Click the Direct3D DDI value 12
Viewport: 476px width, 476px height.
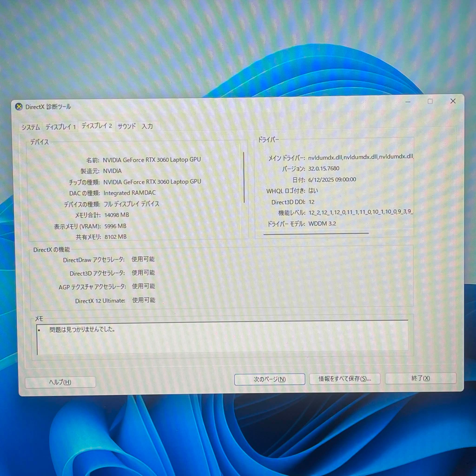click(x=311, y=202)
